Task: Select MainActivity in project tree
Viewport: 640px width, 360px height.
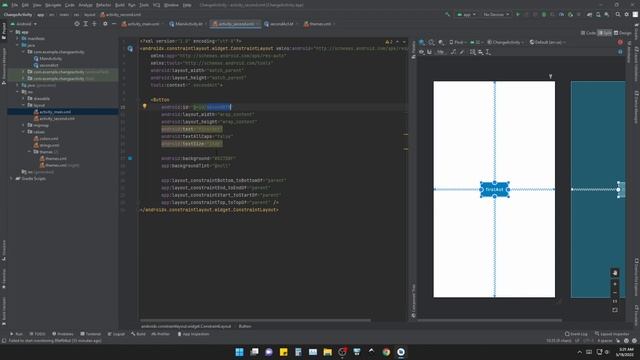Action: pos(51,59)
